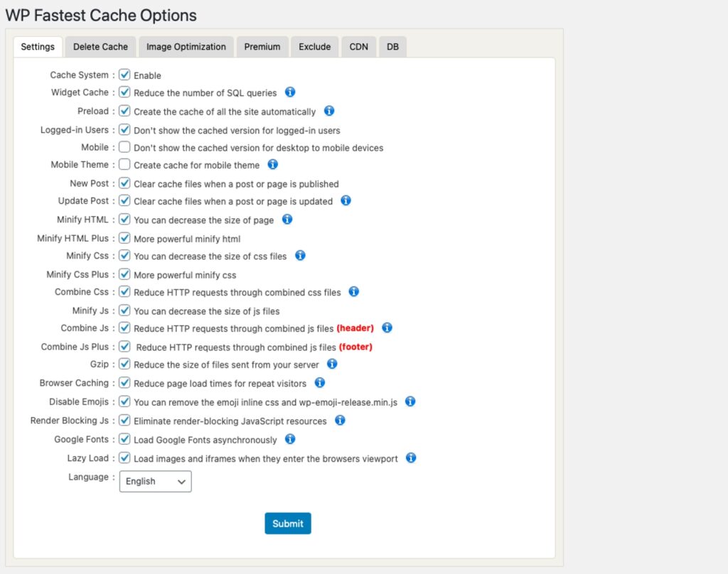This screenshot has height=574, width=728.
Task: Check the Mobile Theme checkbox
Action: tap(124, 165)
